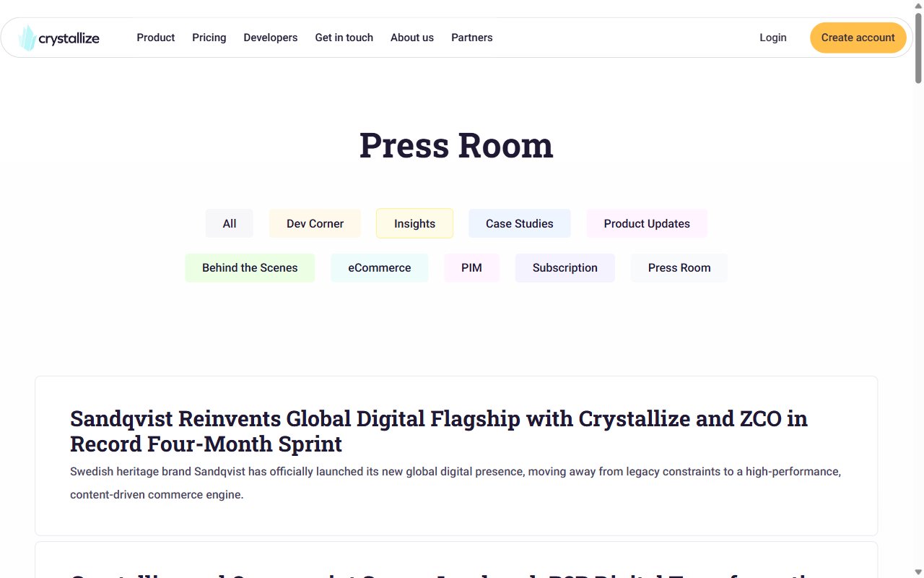The image size is (924, 578).
Task: Click the scrollbar up arrow
Action: click(918, 5)
